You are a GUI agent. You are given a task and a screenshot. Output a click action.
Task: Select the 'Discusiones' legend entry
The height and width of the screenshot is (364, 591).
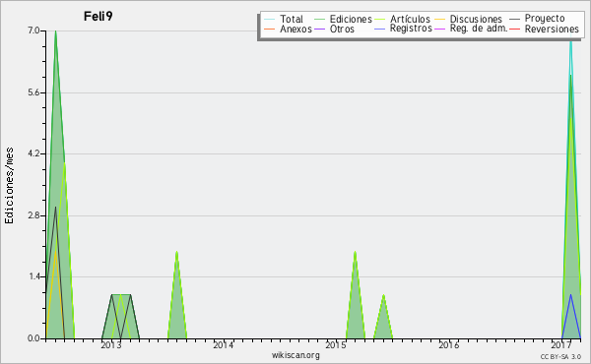(469, 19)
